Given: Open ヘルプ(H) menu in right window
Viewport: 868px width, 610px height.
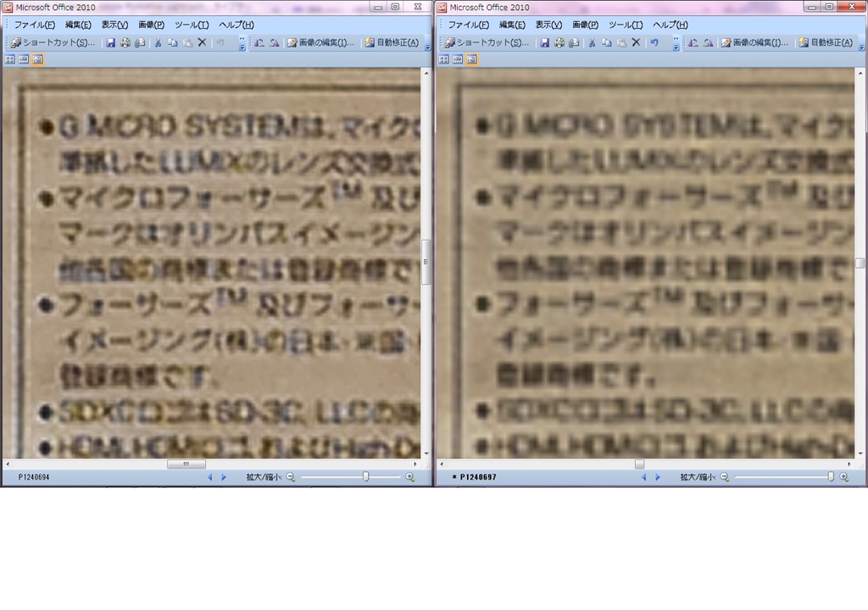Looking at the screenshot, I should coord(670,25).
